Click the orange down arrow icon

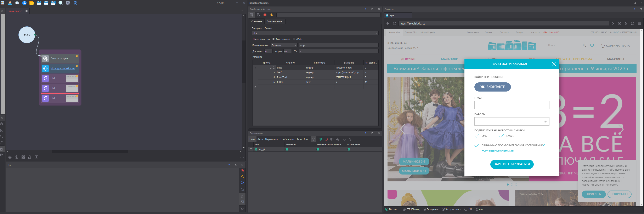coord(271,15)
